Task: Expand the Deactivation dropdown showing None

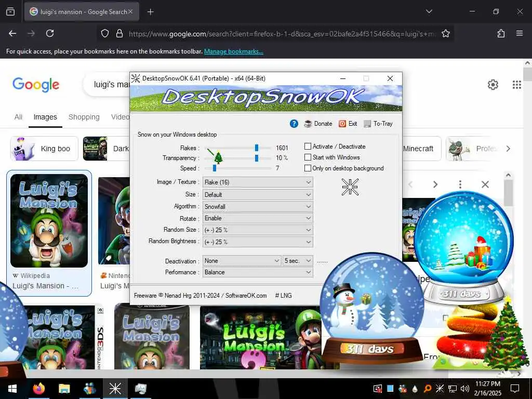Action: (x=242, y=261)
